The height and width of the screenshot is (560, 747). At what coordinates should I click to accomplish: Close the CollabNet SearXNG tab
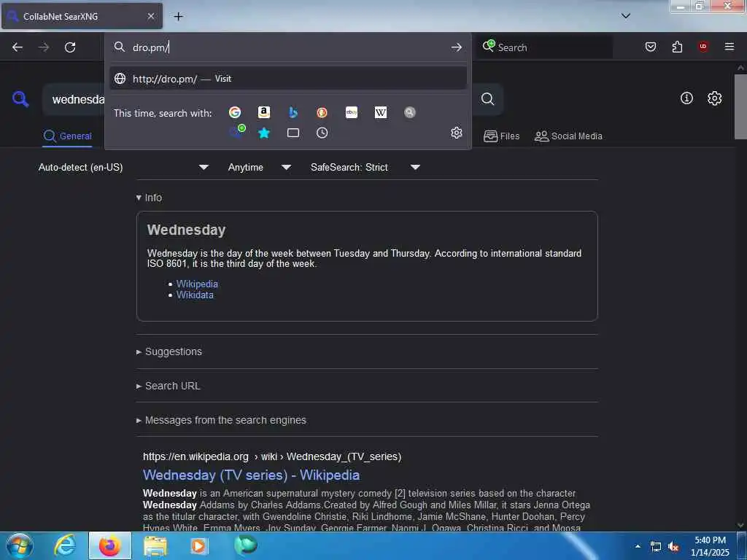coord(150,16)
